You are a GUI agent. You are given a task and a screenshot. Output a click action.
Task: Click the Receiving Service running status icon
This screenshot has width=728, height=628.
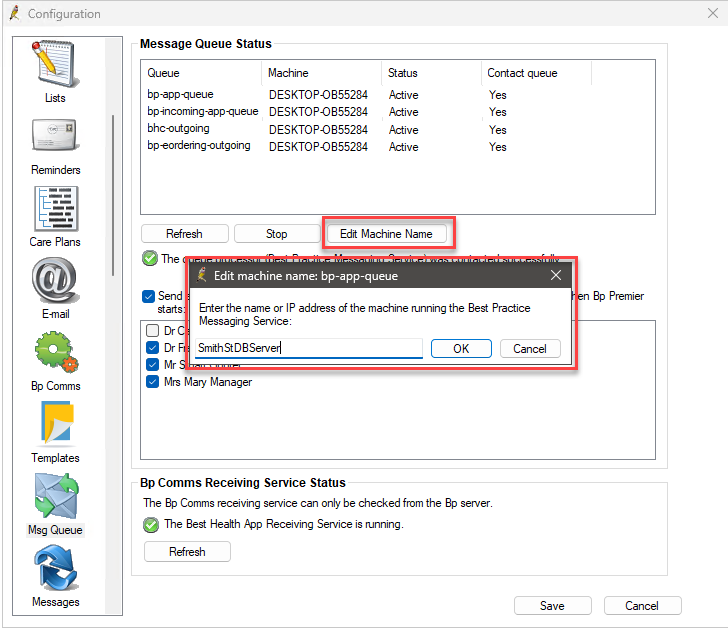(151, 525)
